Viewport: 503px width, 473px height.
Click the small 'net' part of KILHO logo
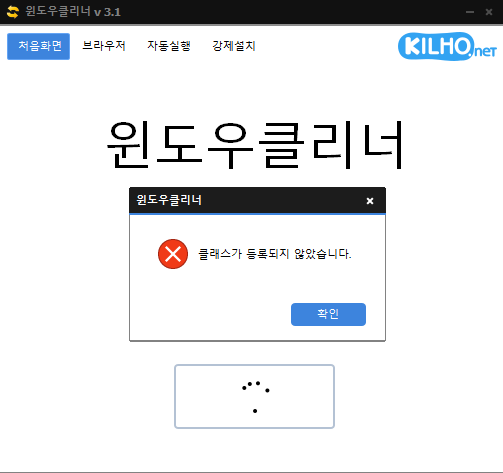pos(485,52)
